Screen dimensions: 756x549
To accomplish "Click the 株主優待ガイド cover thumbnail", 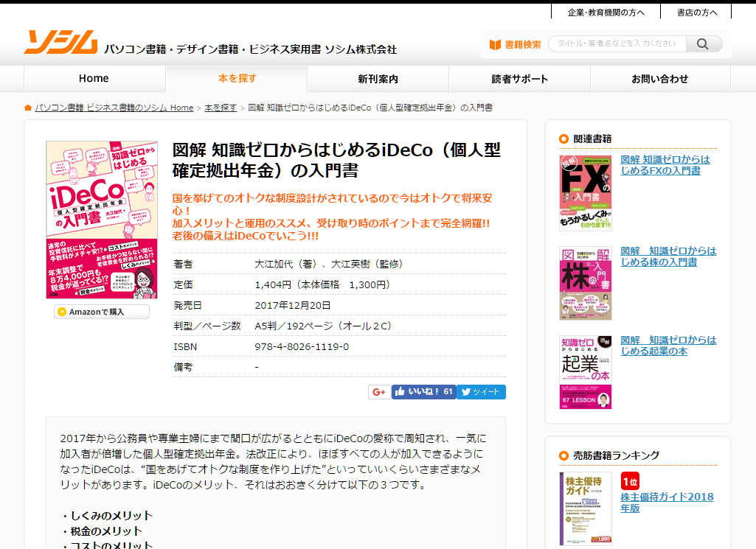I will (586, 508).
